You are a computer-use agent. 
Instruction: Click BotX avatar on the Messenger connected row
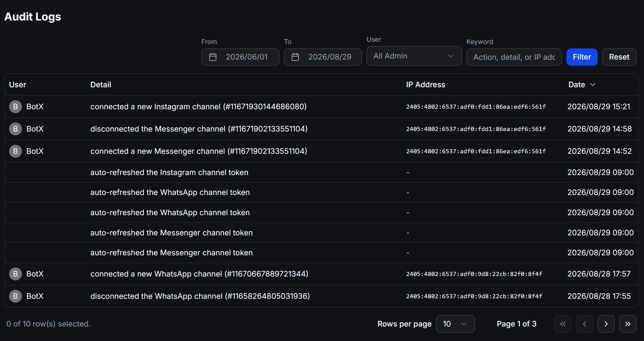[16, 151]
